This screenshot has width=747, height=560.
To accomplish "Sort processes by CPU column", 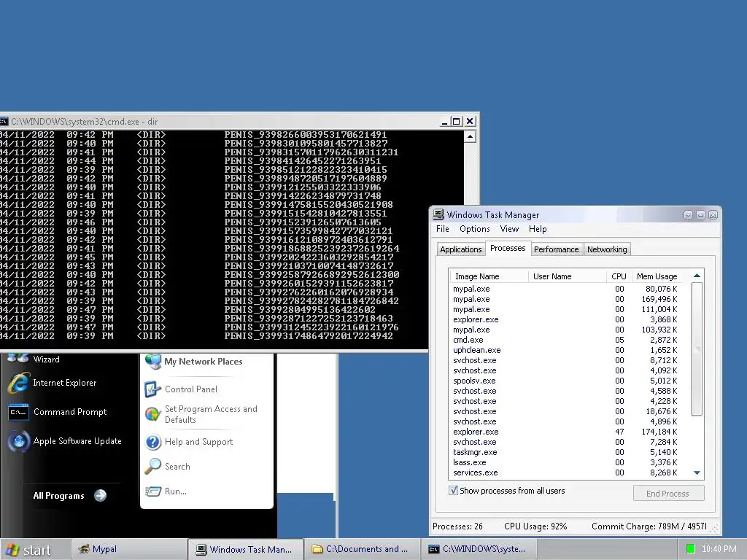I will click(x=619, y=276).
